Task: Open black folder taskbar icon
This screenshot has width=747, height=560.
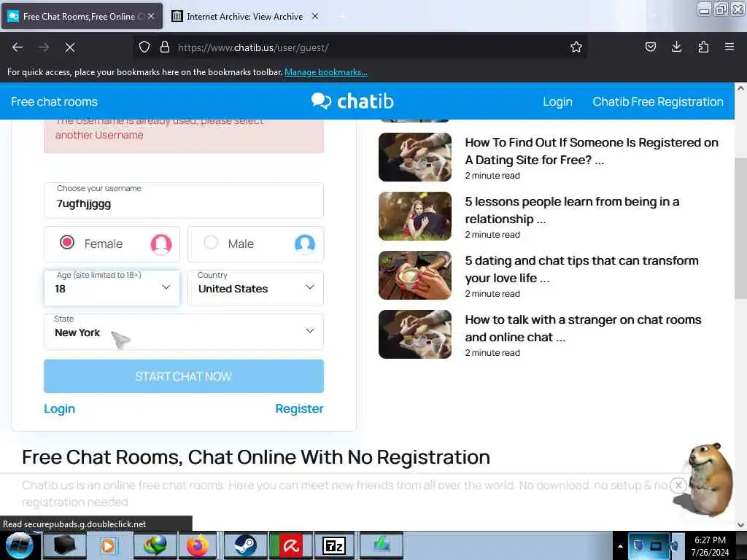Action: coord(64,545)
